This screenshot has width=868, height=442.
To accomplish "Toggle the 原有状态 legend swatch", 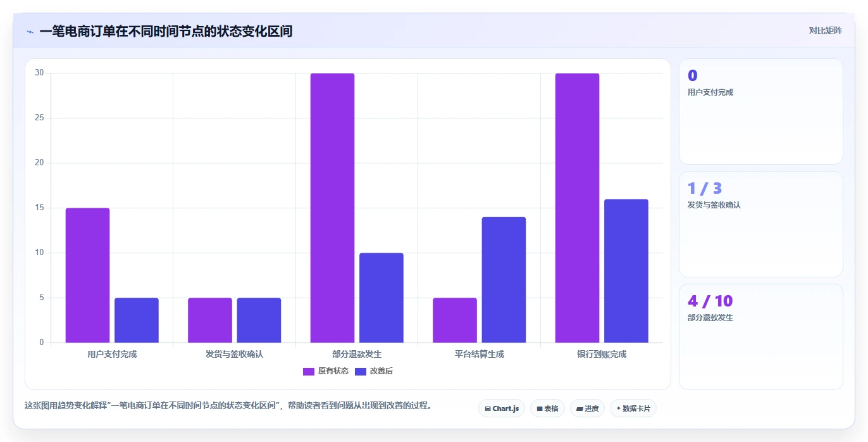I will [309, 372].
